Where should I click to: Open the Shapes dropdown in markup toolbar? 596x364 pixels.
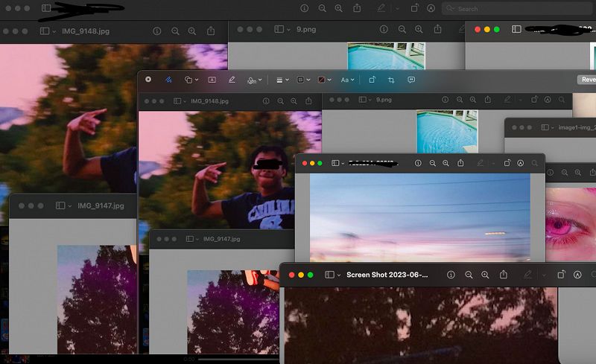pyautogui.click(x=191, y=79)
